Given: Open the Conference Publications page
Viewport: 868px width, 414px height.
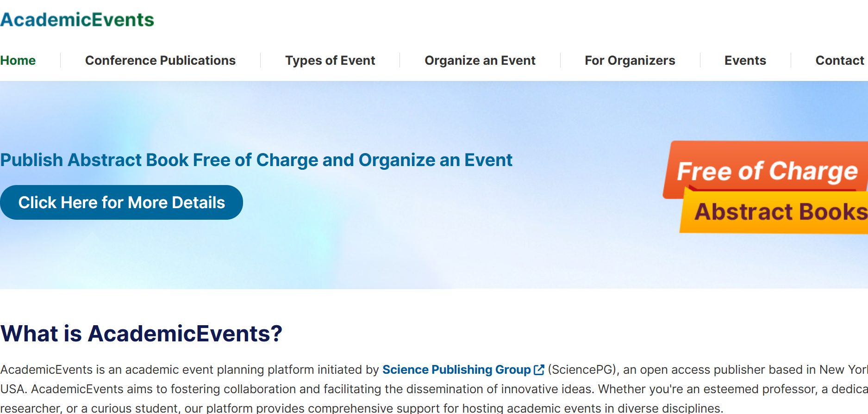Looking at the screenshot, I should tap(160, 60).
